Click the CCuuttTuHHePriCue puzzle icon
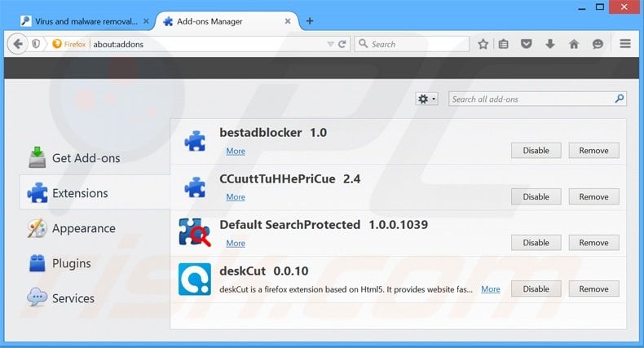The height and width of the screenshot is (348, 644). coord(195,187)
